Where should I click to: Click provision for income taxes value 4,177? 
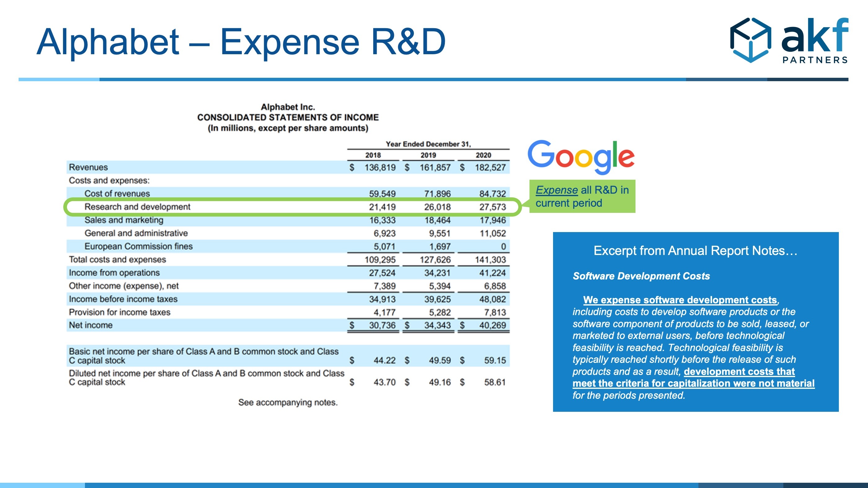pyautogui.click(x=384, y=312)
